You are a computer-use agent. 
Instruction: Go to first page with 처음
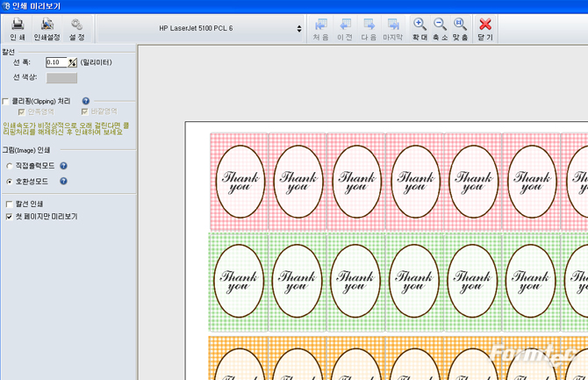pos(320,29)
